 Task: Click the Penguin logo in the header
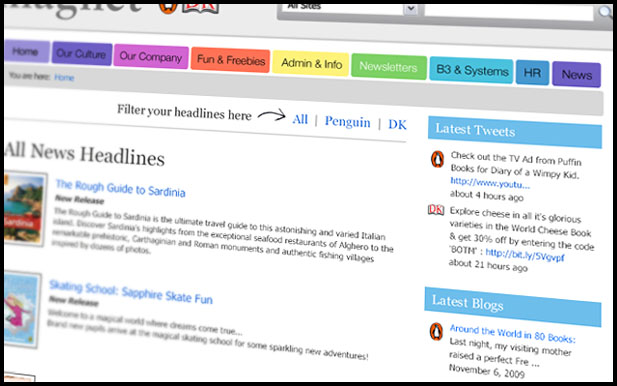(168, 8)
